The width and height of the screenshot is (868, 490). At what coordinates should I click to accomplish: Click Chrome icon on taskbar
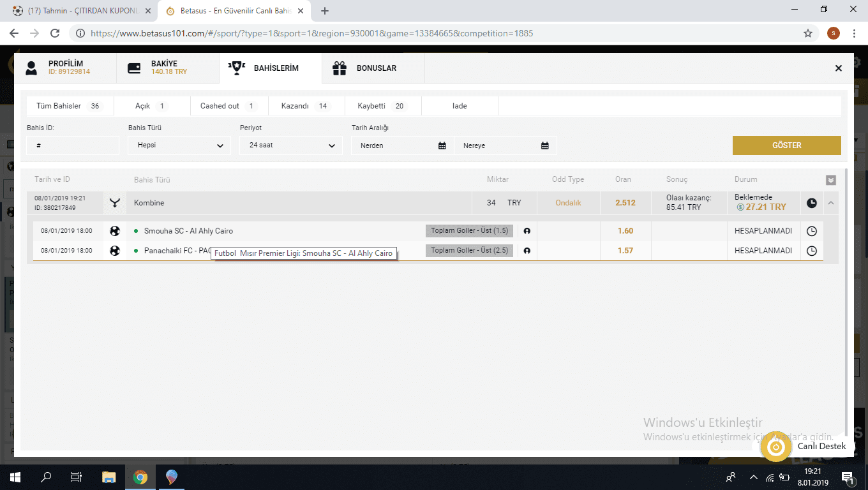140,477
